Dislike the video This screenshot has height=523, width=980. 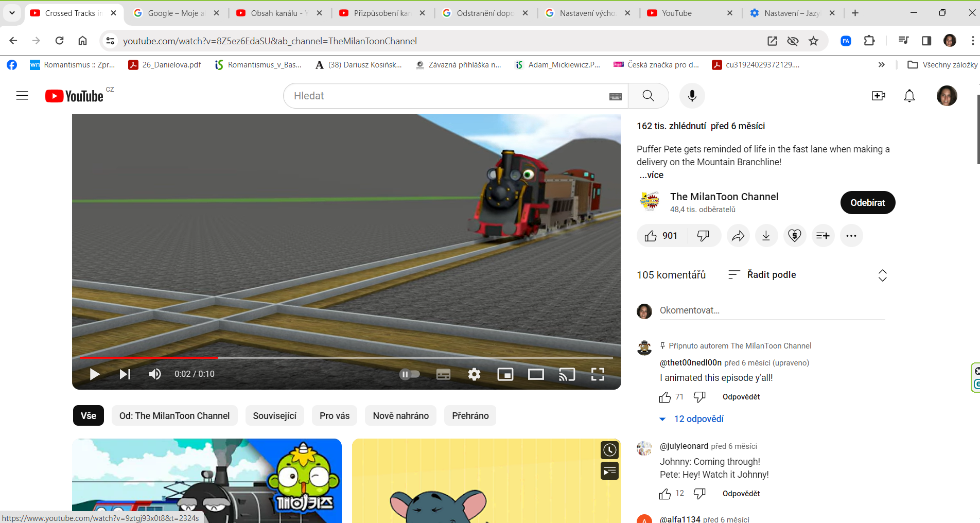pos(703,236)
